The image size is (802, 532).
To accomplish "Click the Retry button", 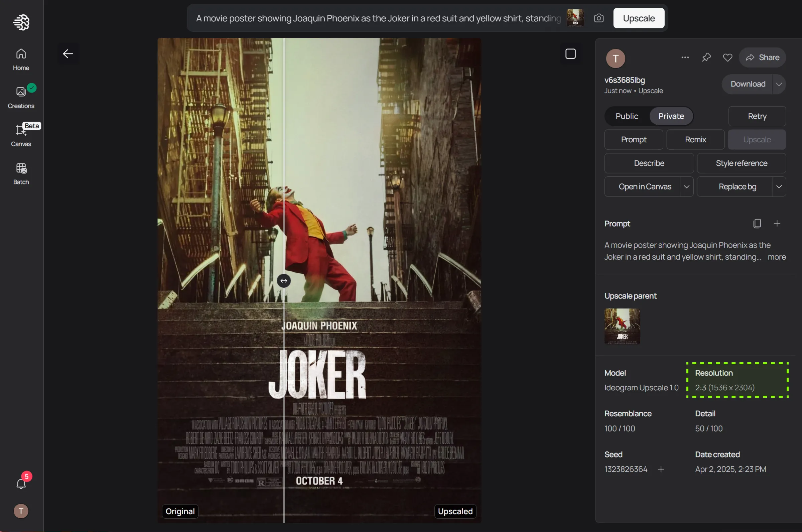I will (x=757, y=116).
